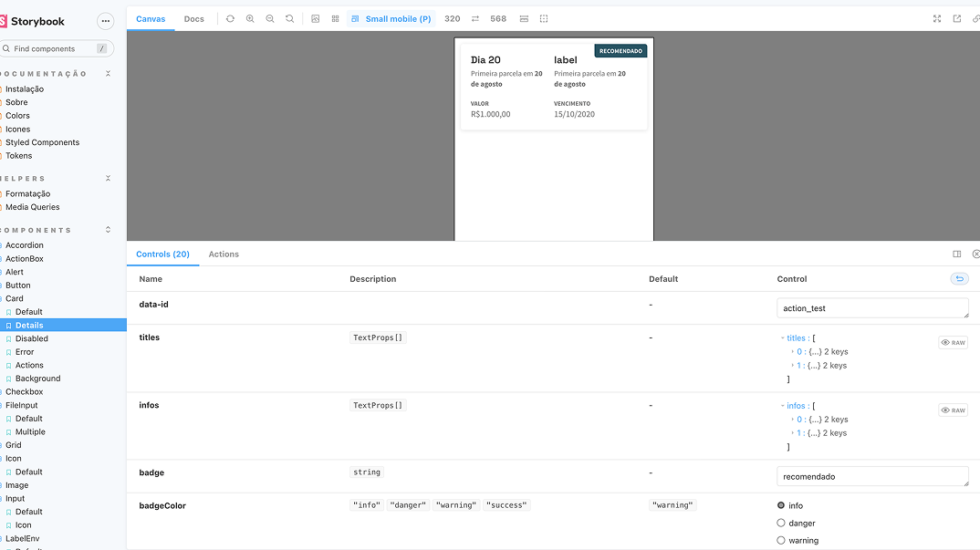Select the danger badgeColor radio
This screenshot has width=980, height=550.
(x=781, y=523)
